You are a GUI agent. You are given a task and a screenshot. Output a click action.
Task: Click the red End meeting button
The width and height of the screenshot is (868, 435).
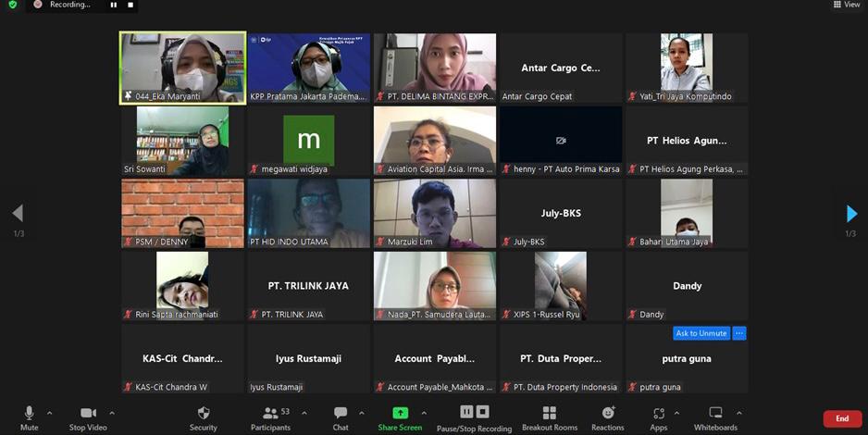point(841,418)
